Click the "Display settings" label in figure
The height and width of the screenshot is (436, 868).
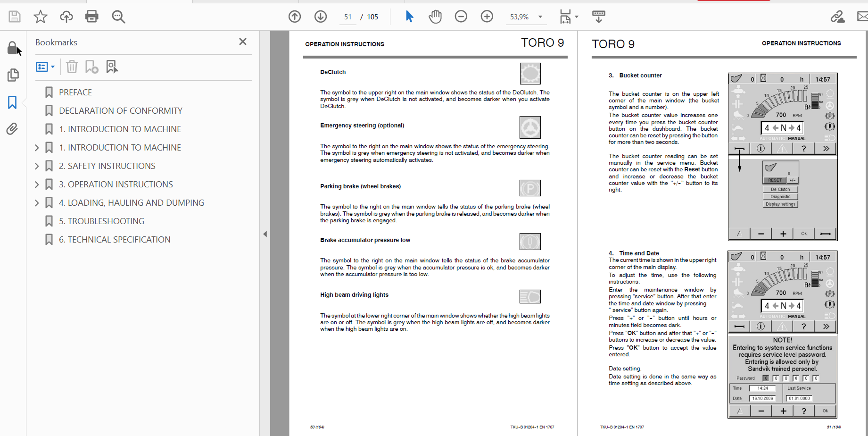[780, 204]
